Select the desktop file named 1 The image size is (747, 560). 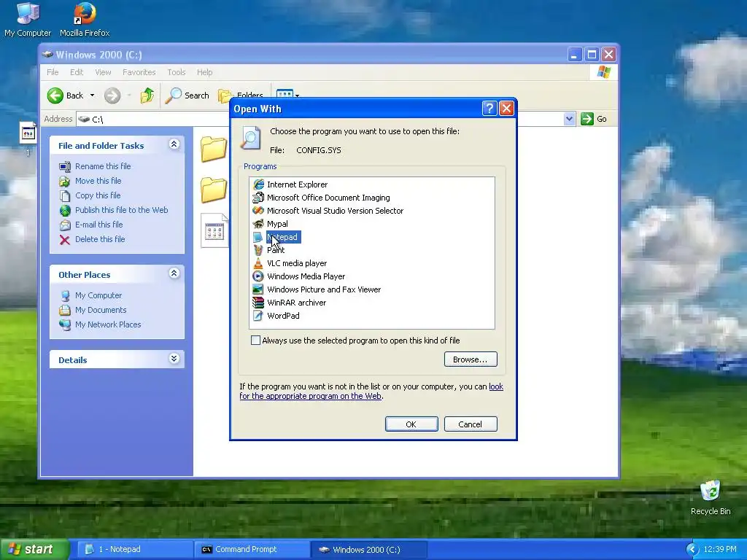(x=28, y=138)
